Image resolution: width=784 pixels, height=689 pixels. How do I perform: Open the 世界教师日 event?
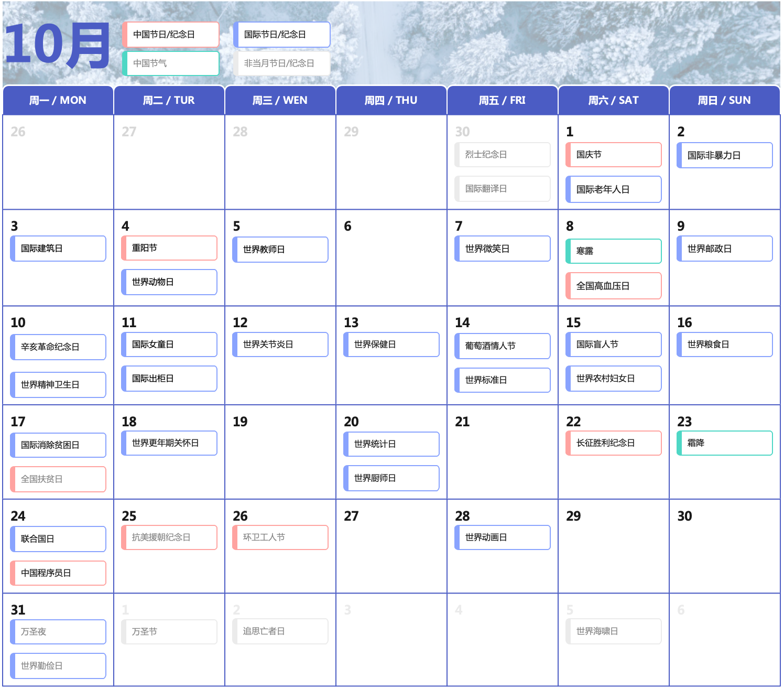[x=280, y=250]
